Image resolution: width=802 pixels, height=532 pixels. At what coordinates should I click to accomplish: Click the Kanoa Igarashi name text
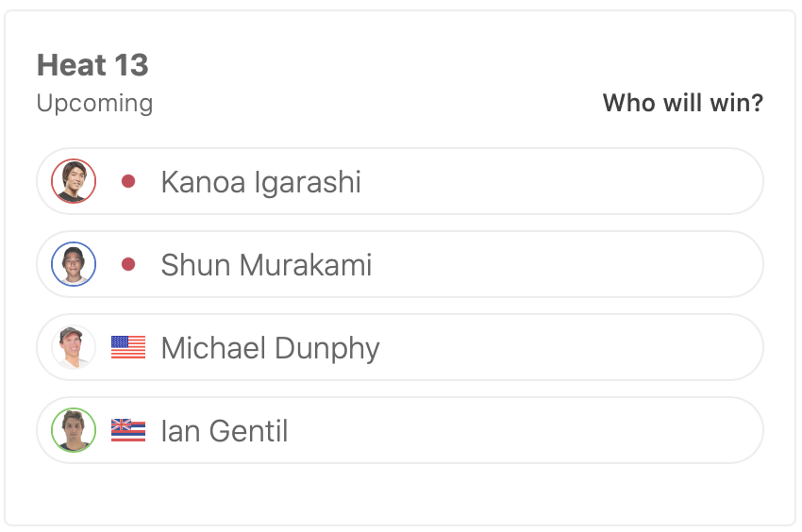pos(260,181)
